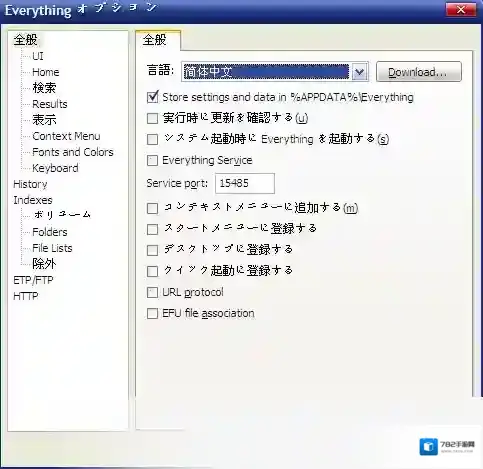This screenshot has height=469, width=483.
Task: Close the Everything オプション dialog
Action: (x=461, y=10)
